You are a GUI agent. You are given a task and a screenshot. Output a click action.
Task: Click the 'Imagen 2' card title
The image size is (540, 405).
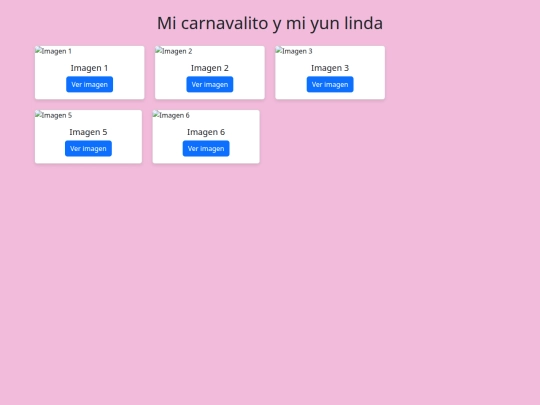point(210,68)
